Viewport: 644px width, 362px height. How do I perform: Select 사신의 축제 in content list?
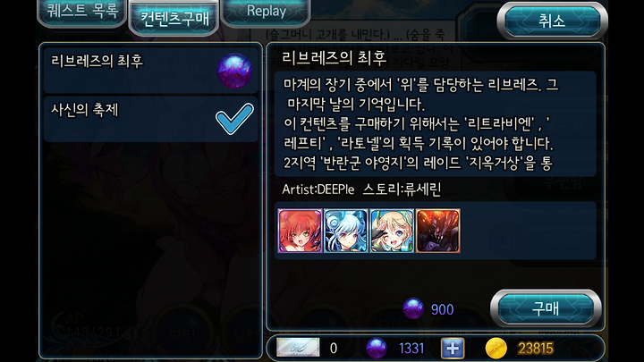151,119
